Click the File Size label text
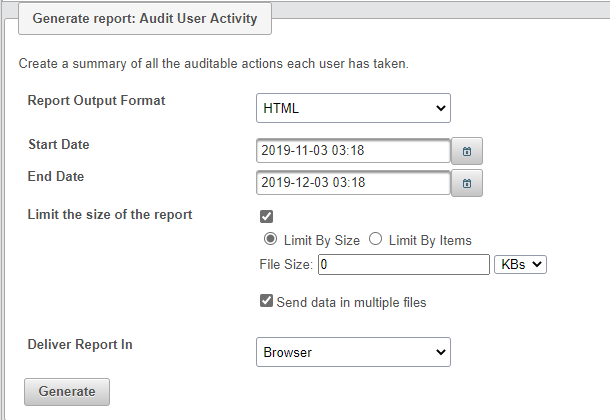Screen dimensions: 610x420 point(286,265)
